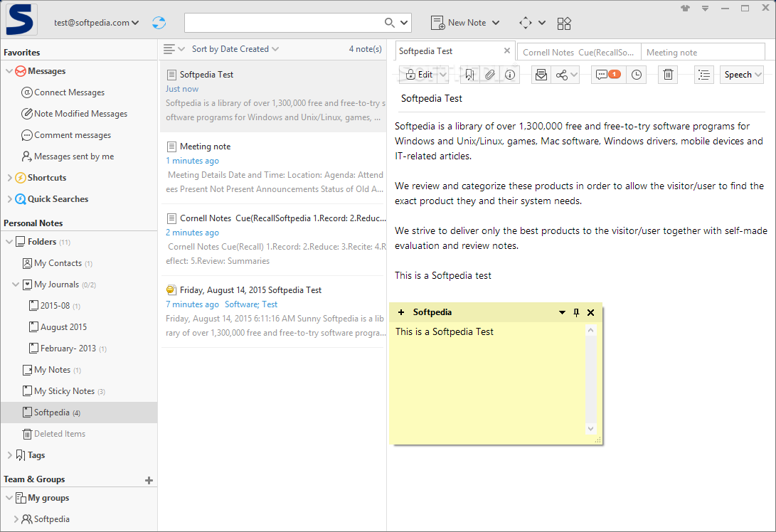Expand Quick Searches section

(9, 199)
